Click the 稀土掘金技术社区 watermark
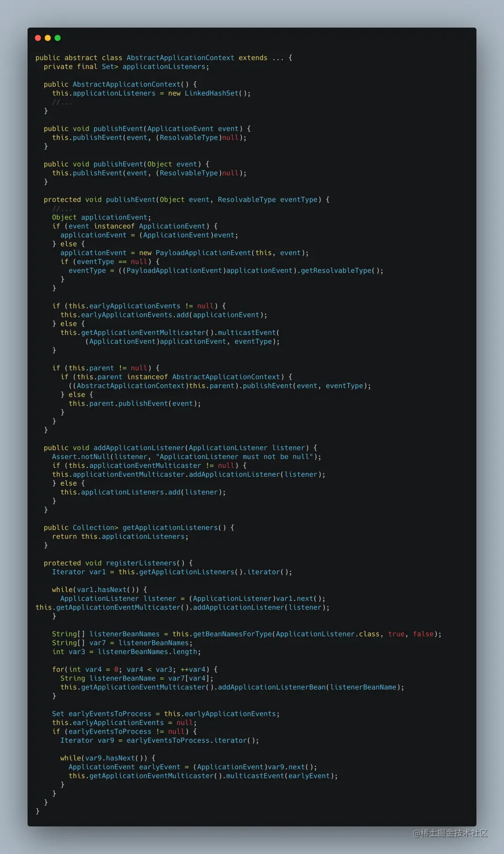This screenshot has width=504, height=854. (450, 833)
